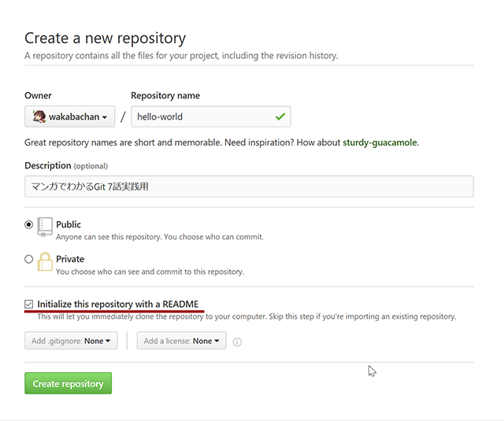Screen dimensions: 504x421
Task: Click the Description (optional) label
Action: tap(66, 166)
